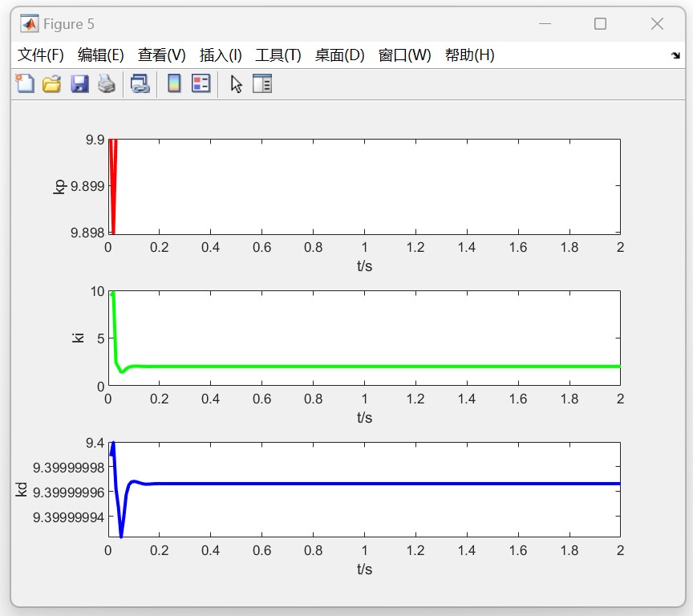This screenshot has height=616, width=693.
Task: Open the 帮助(H) menu
Action: pos(470,55)
